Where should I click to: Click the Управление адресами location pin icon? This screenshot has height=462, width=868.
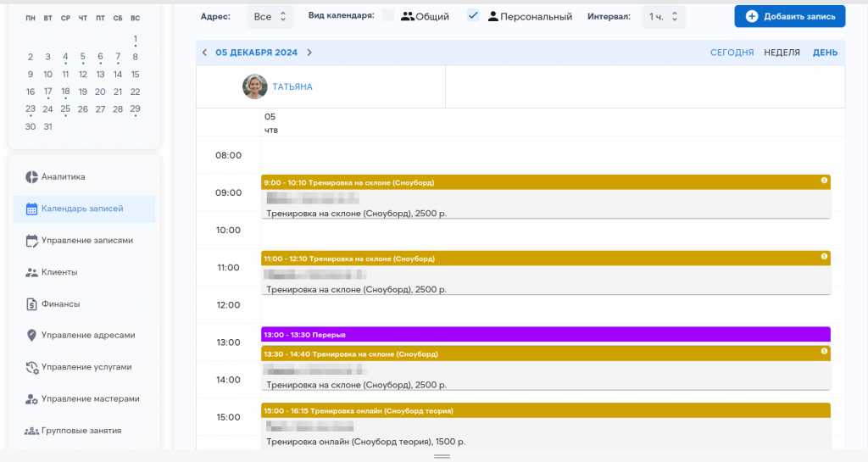coord(31,336)
